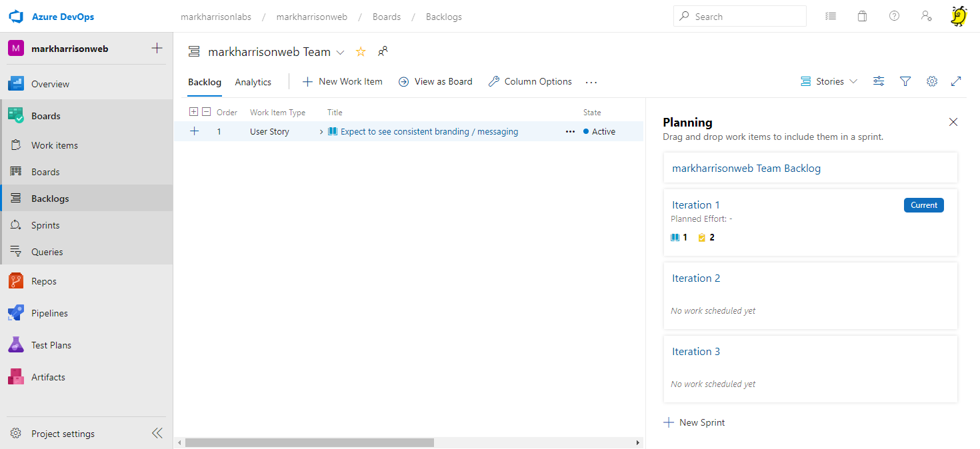Open view options sliders icon
The image size is (980, 449).
pyautogui.click(x=879, y=81)
